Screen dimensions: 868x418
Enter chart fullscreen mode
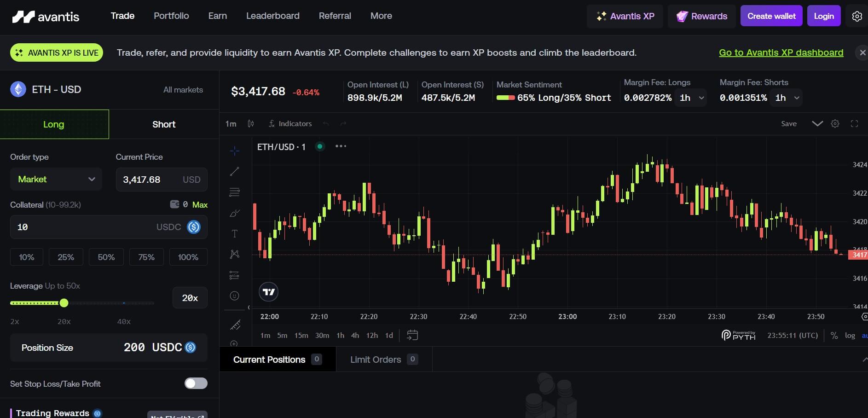pyautogui.click(x=854, y=123)
